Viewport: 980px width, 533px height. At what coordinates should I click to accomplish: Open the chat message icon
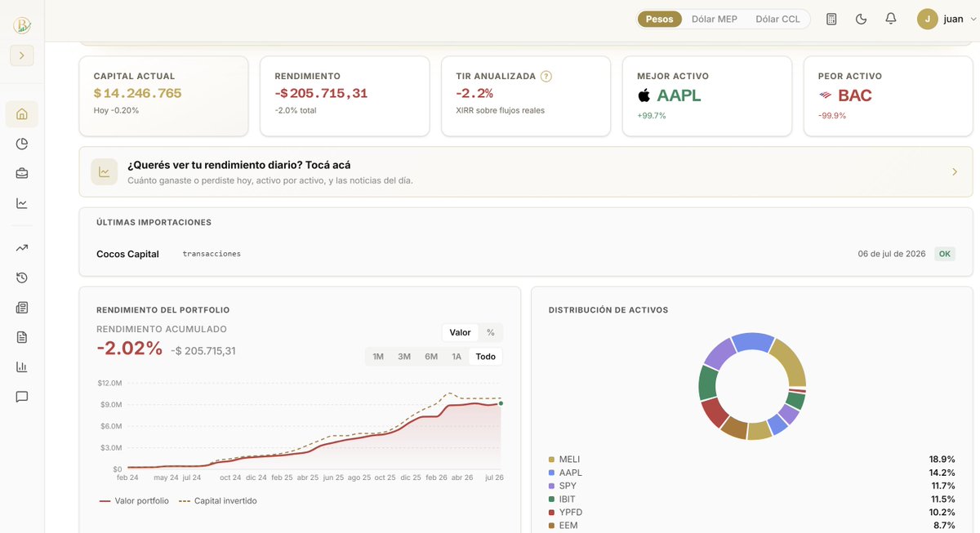pos(22,397)
